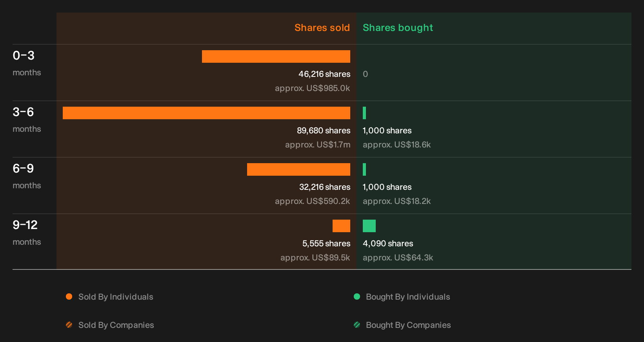Click the Shares bought column header
This screenshot has width=644, height=342.
tap(398, 28)
